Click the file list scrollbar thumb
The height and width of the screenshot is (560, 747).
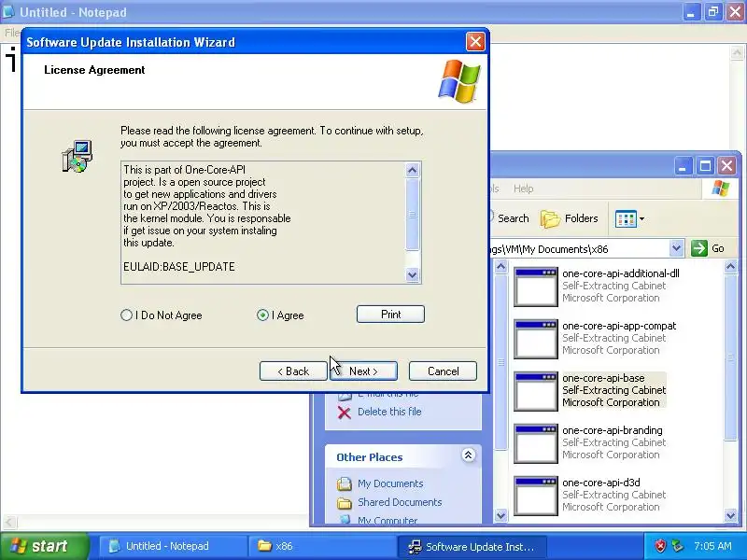point(730,357)
